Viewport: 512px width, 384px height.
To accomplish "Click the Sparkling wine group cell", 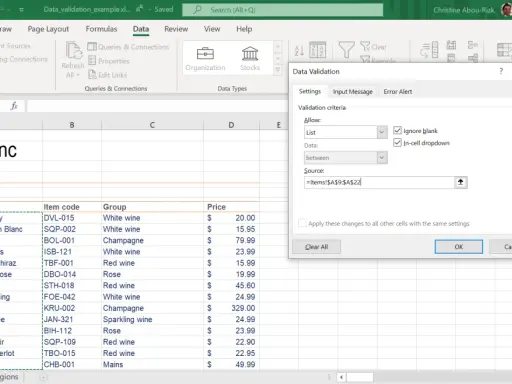I will 152,319.
